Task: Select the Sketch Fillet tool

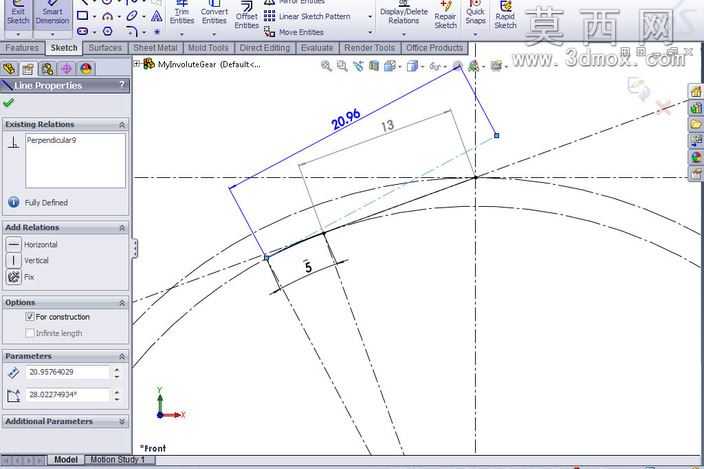Action: tap(132, 31)
